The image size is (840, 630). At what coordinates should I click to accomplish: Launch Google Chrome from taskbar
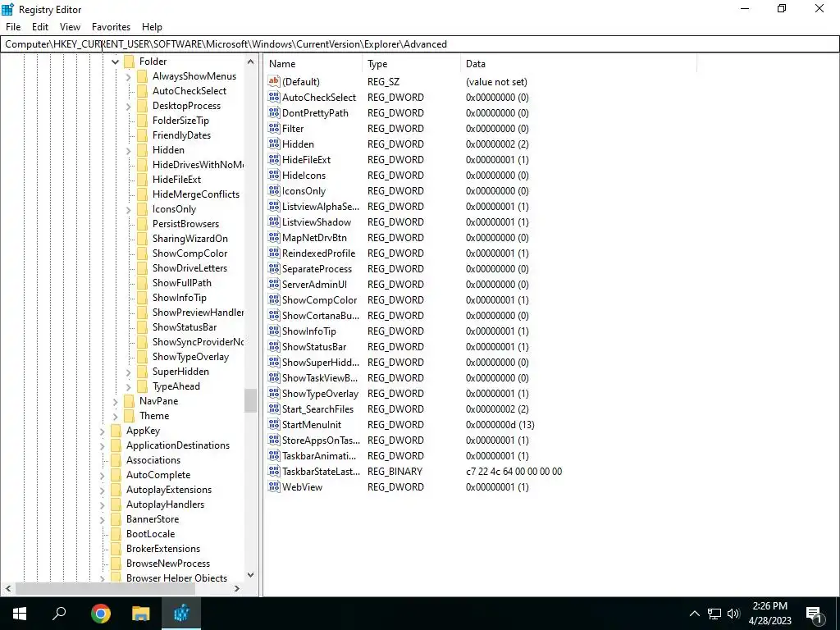tap(100, 614)
